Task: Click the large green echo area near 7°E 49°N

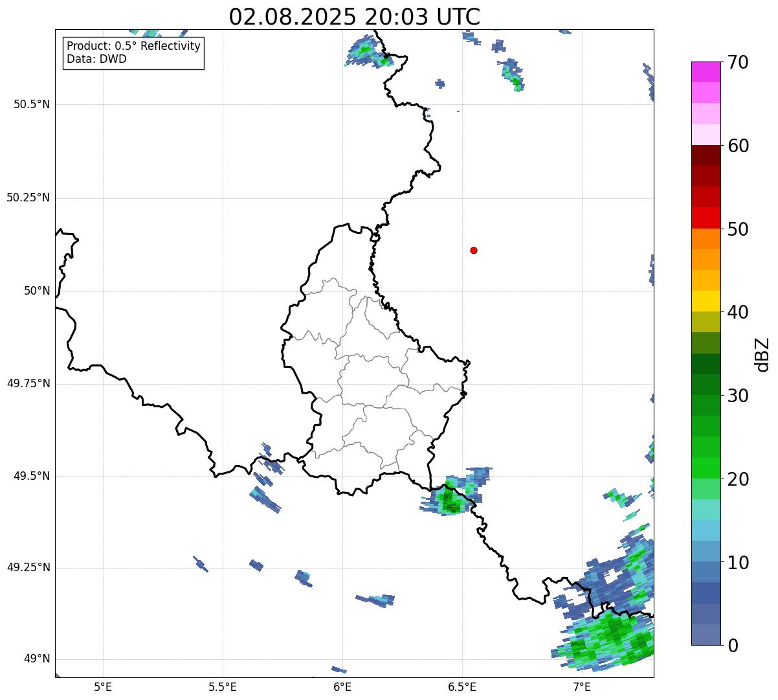Action: click(605, 642)
